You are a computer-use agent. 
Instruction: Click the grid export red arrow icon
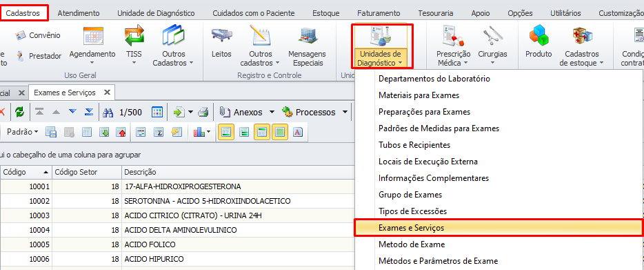(x=121, y=132)
